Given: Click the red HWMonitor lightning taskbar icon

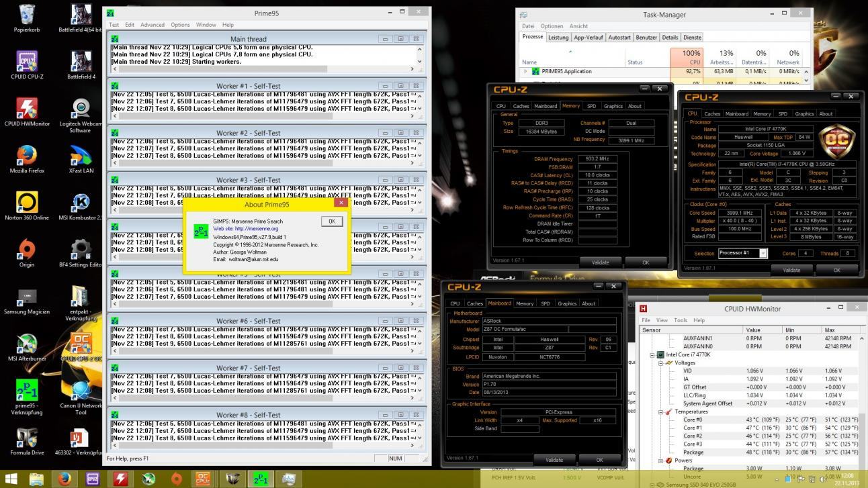Looking at the screenshot, I should pos(120,479).
